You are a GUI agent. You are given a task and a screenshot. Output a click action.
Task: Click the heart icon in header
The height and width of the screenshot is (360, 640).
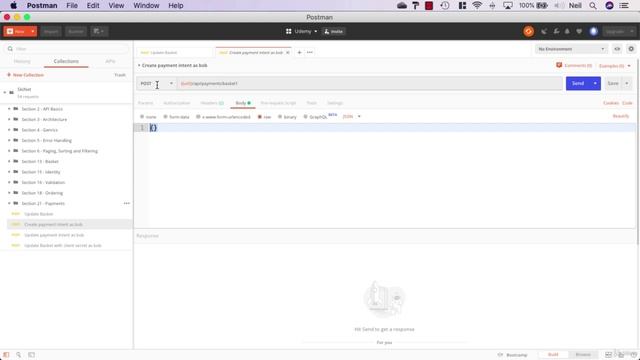[x=579, y=31]
